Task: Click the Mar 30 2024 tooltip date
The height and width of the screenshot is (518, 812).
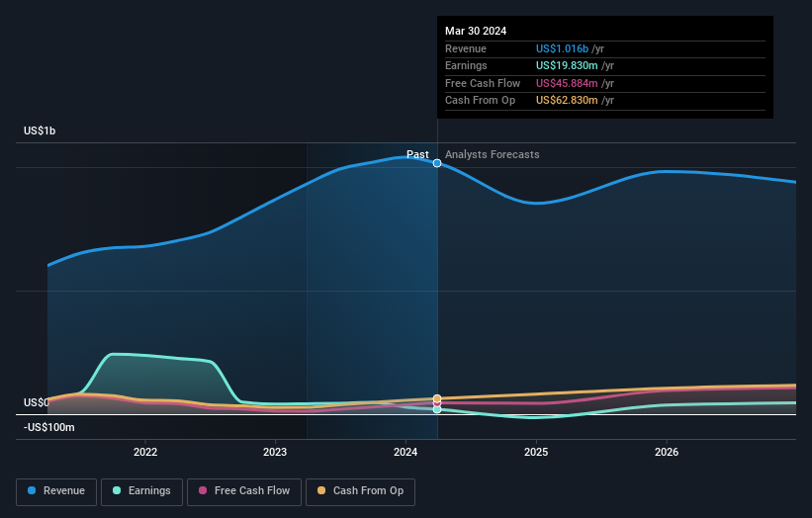Action: click(476, 31)
